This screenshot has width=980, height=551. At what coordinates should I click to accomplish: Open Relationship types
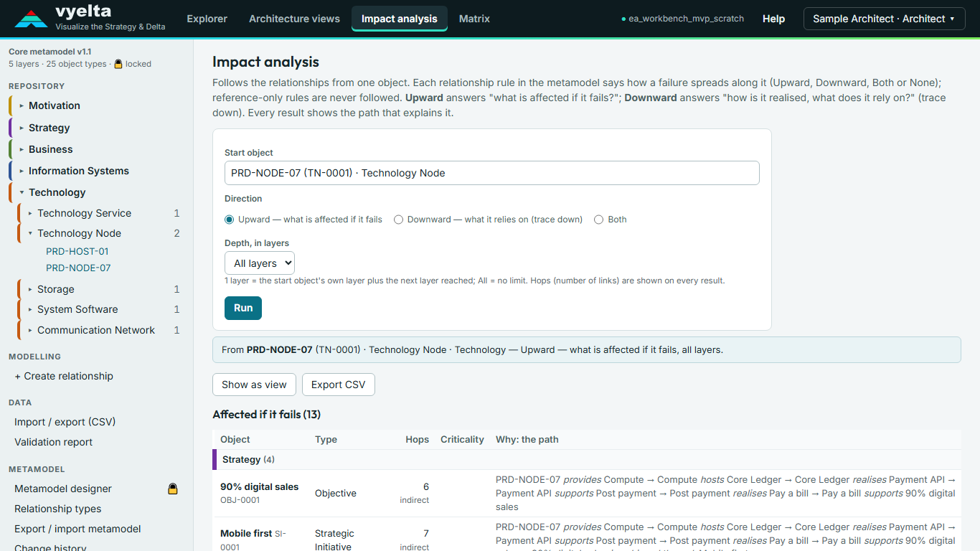(x=58, y=509)
